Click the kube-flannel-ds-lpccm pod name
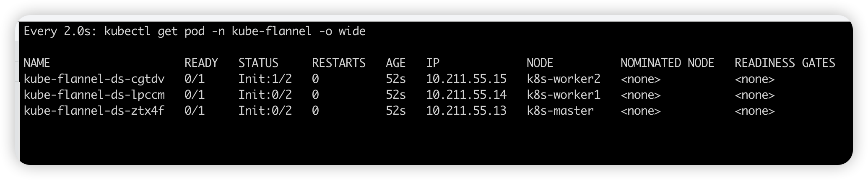The image size is (868, 180). tap(94, 95)
